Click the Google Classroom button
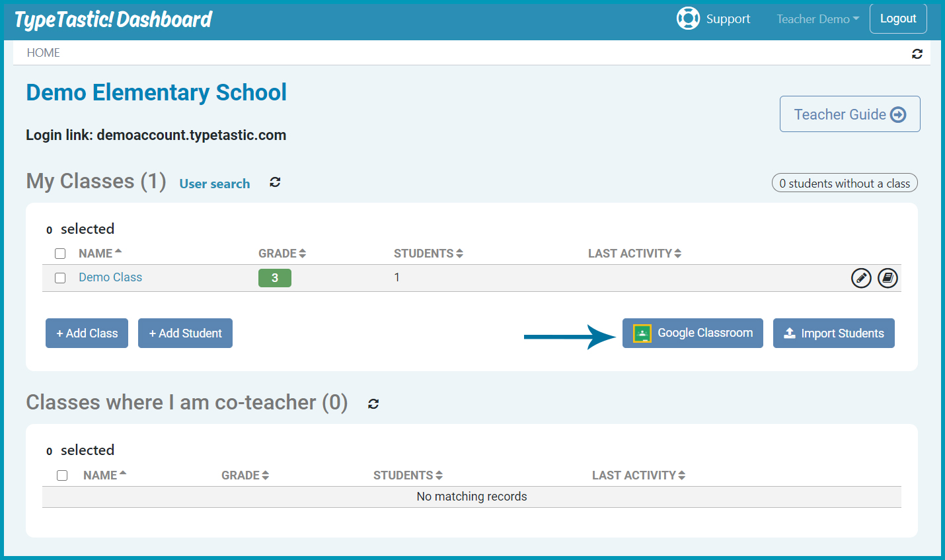The image size is (945, 560). (693, 333)
